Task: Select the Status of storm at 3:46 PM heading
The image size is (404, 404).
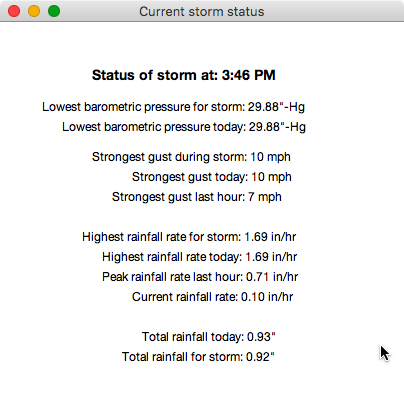Action: pos(184,75)
